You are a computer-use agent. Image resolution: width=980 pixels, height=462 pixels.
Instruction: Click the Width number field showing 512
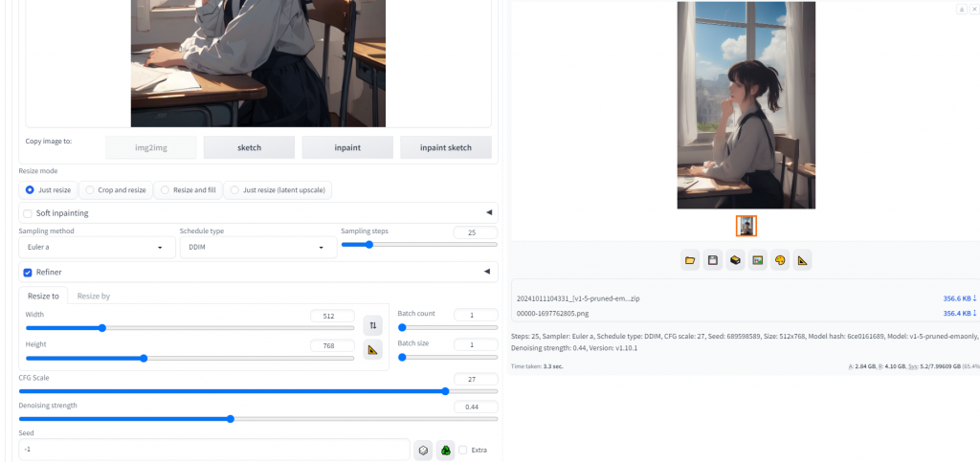pyautogui.click(x=332, y=316)
